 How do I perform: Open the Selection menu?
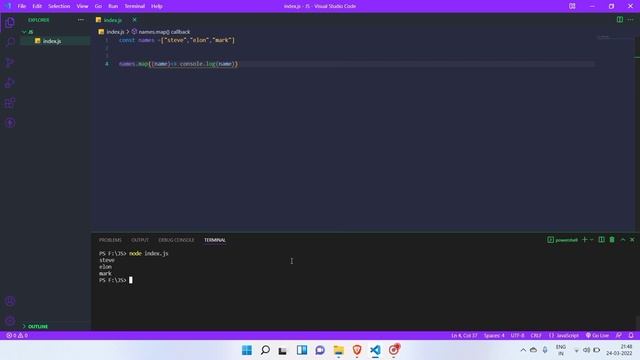[x=59, y=6]
